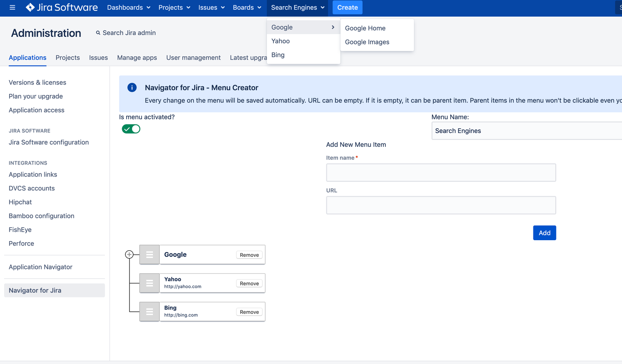
Task: Expand the Google submenu arrow
Action: (333, 27)
